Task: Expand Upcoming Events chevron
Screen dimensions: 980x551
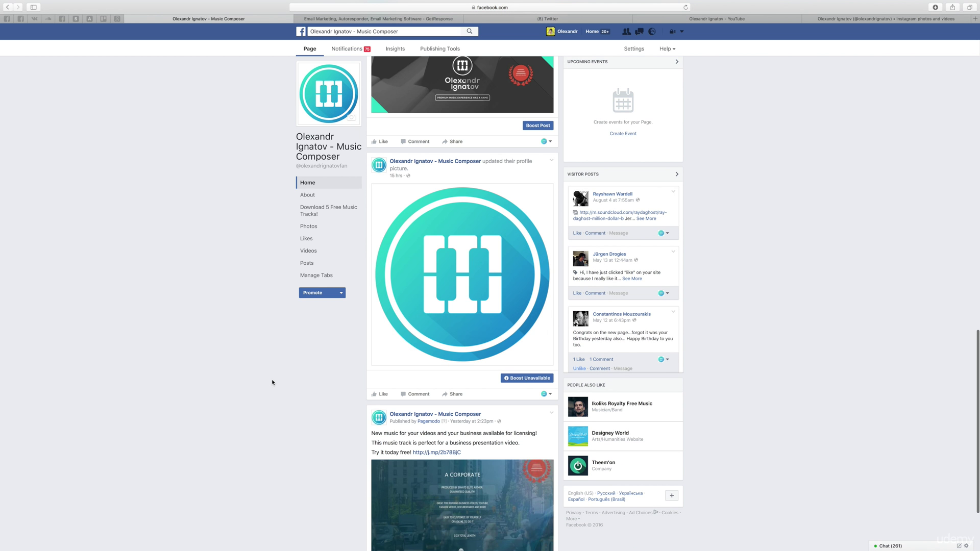Action: point(677,62)
